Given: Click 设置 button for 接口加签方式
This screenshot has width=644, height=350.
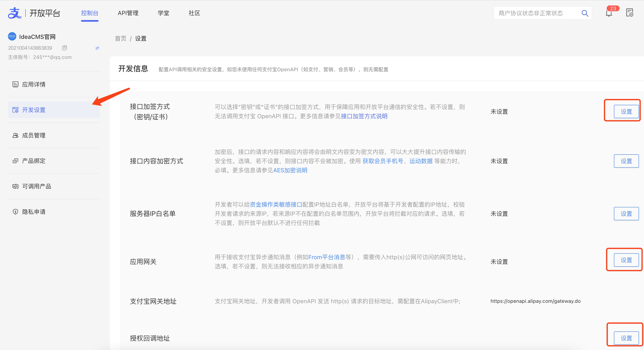Looking at the screenshot, I should (626, 112).
